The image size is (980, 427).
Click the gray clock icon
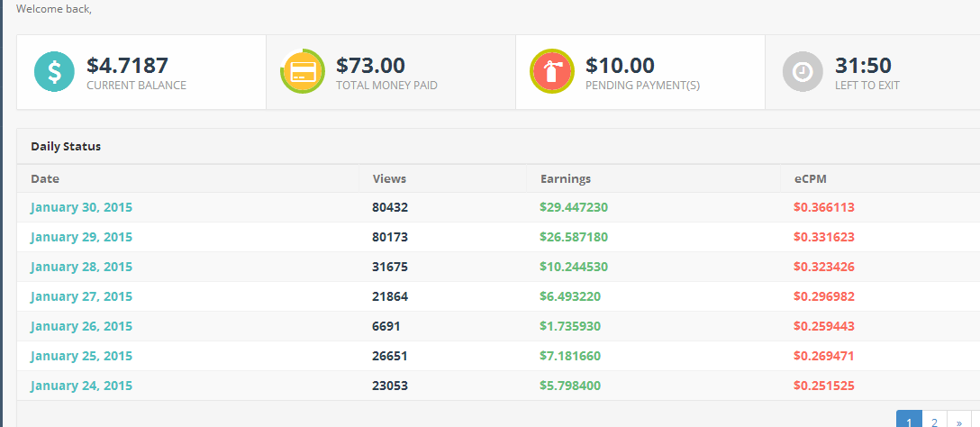click(x=803, y=72)
